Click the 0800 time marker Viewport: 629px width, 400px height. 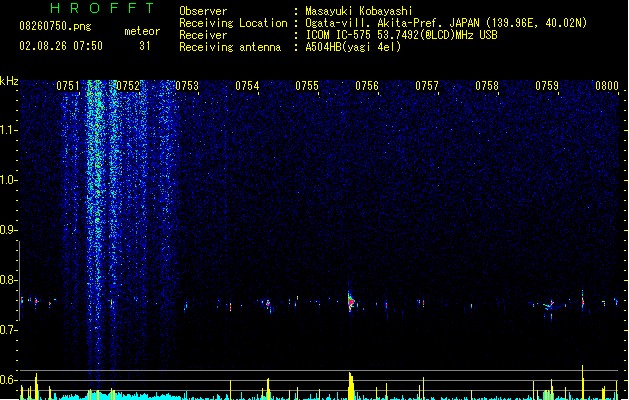coord(607,86)
